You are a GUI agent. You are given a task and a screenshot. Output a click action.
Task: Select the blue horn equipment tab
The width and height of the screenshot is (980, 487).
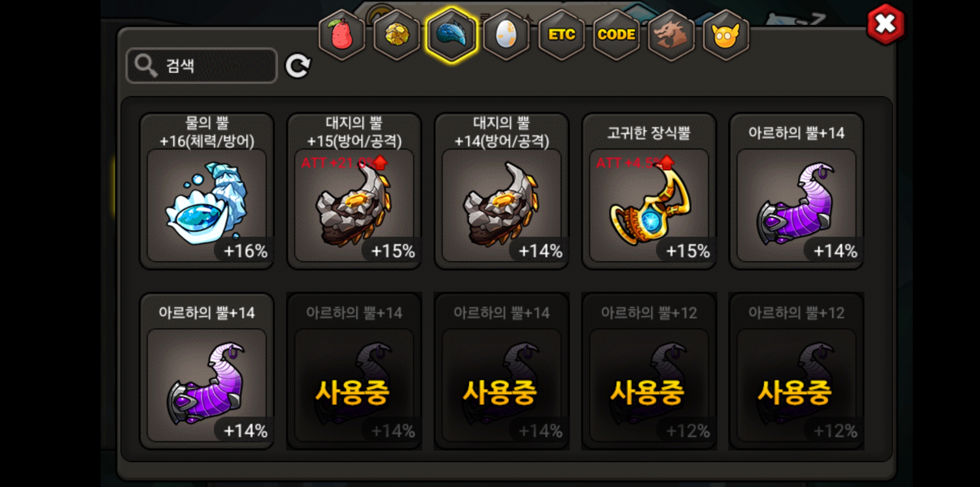pyautogui.click(x=451, y=34)
